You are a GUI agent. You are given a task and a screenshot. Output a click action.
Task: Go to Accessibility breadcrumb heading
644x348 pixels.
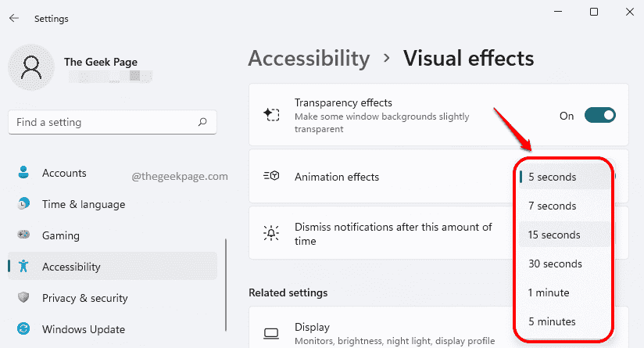point(309,59)
